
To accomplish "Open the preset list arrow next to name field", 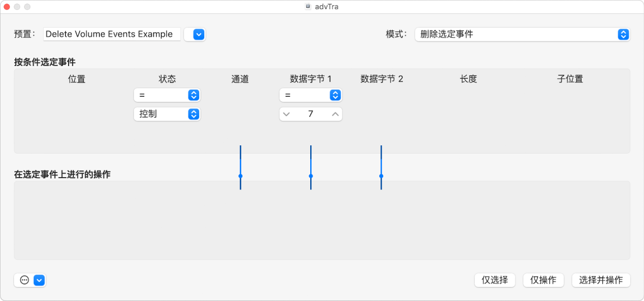I will coord(195,34).
